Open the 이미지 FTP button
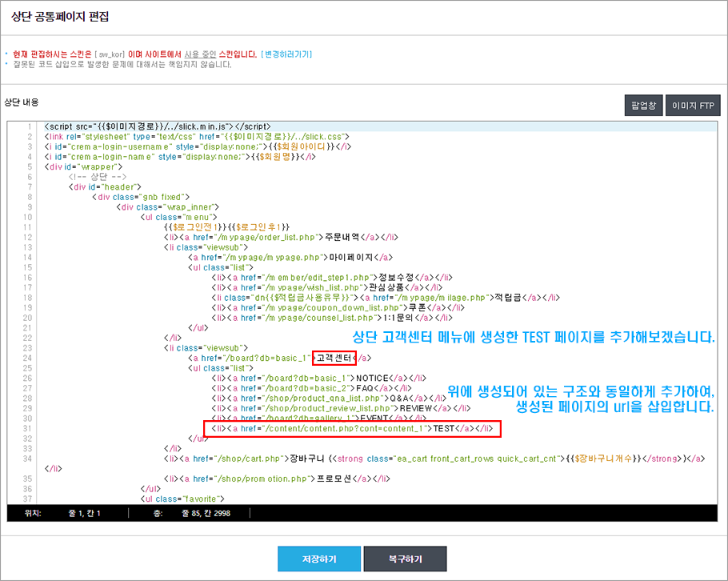 (693, 105)
